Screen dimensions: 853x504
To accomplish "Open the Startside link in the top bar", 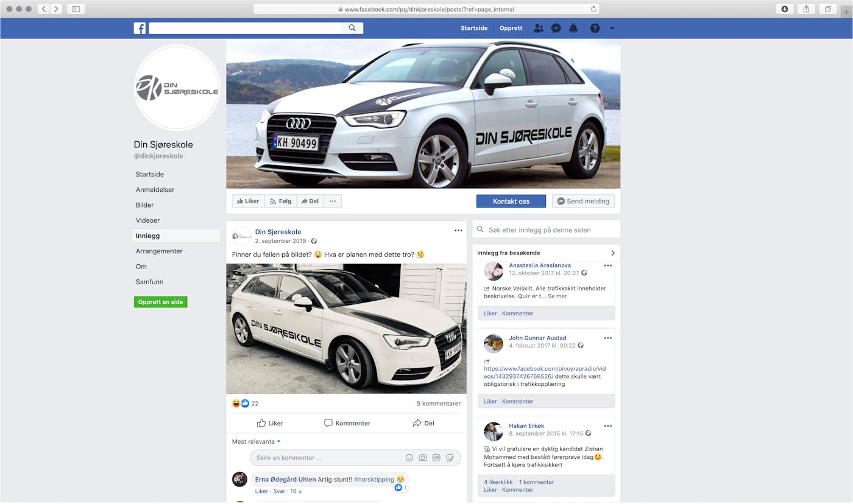I will [x=474, y=28].
